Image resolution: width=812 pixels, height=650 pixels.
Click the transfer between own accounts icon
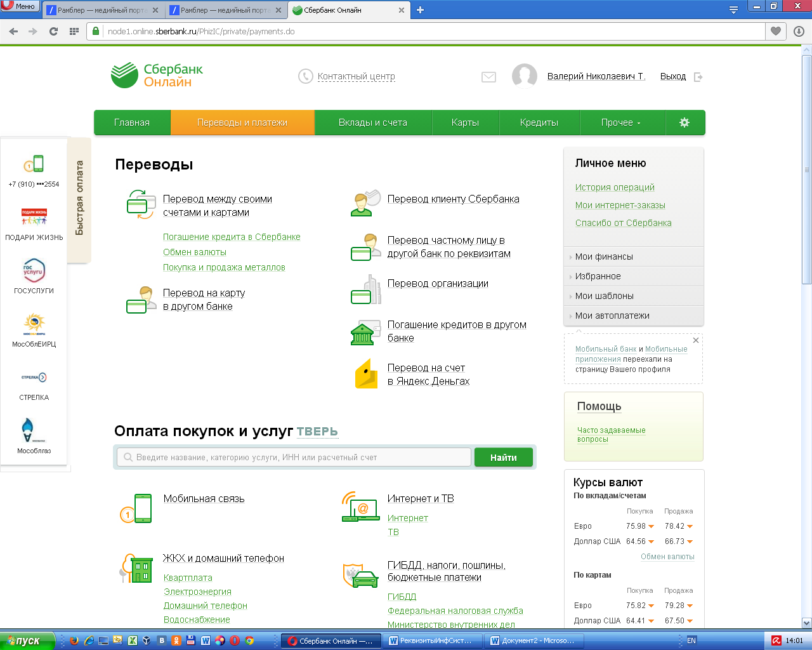click(x=141, y=204)
